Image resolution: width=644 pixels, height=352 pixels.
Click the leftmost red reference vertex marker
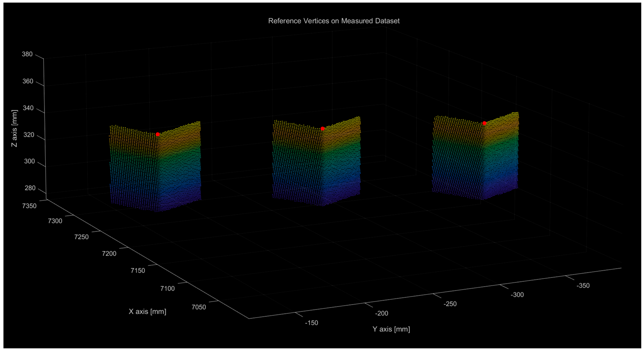click(157, 134)
